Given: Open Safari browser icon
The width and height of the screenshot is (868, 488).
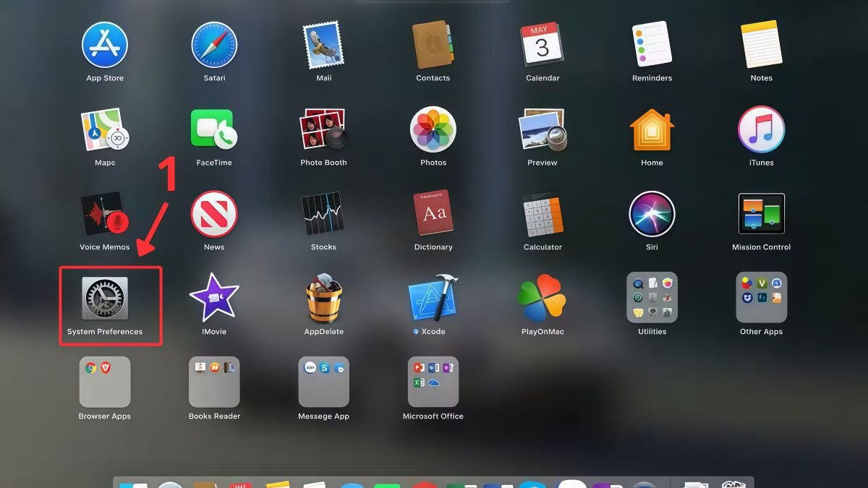Looking at the screenshot, I should click(x=214, y=45).
